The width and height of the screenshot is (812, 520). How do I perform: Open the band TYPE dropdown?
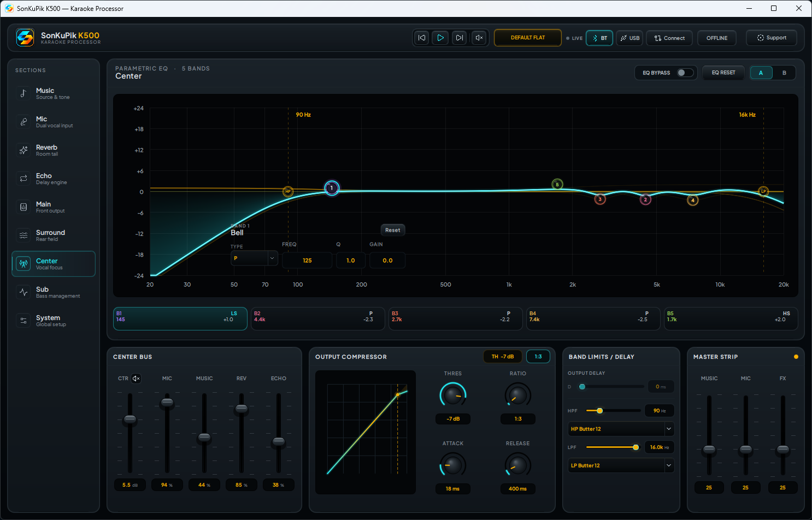pyautogui.click(x=255, y=258)
